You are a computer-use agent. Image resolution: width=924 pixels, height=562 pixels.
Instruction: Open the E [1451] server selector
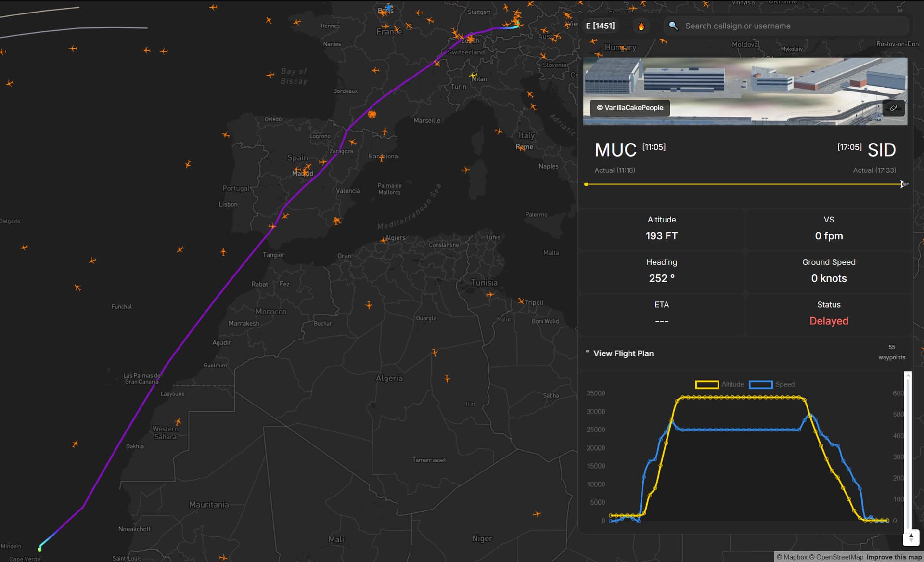click(600, 26)
